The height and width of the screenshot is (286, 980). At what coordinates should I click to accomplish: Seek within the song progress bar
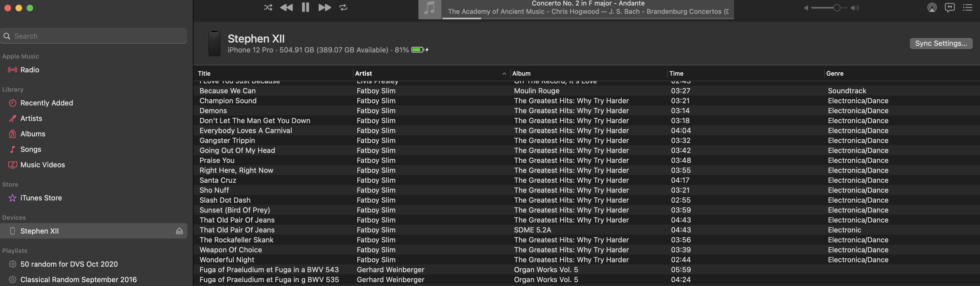click(x=588, y=18)
